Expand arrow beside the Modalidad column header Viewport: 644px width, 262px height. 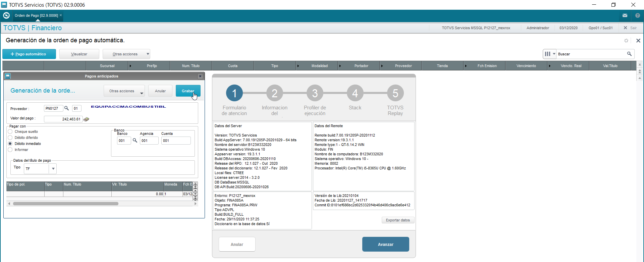(298, 66)
